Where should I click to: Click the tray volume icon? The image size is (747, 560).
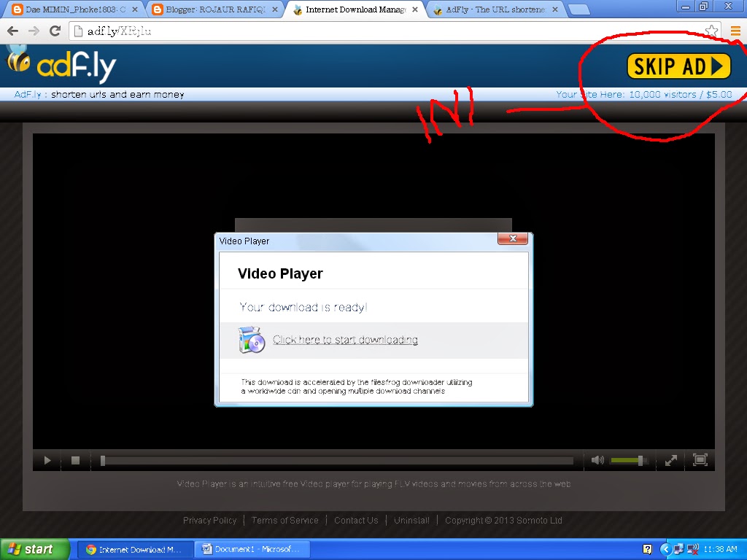point(693,550)
